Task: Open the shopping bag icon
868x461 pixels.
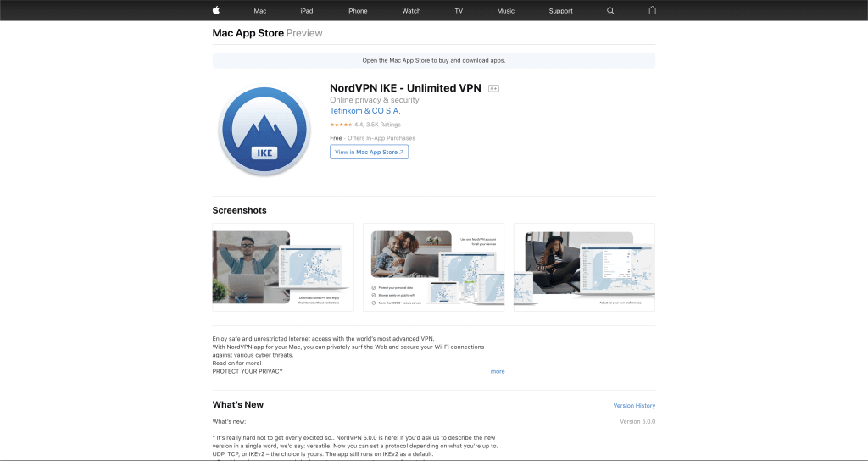Action: point(652,10)
